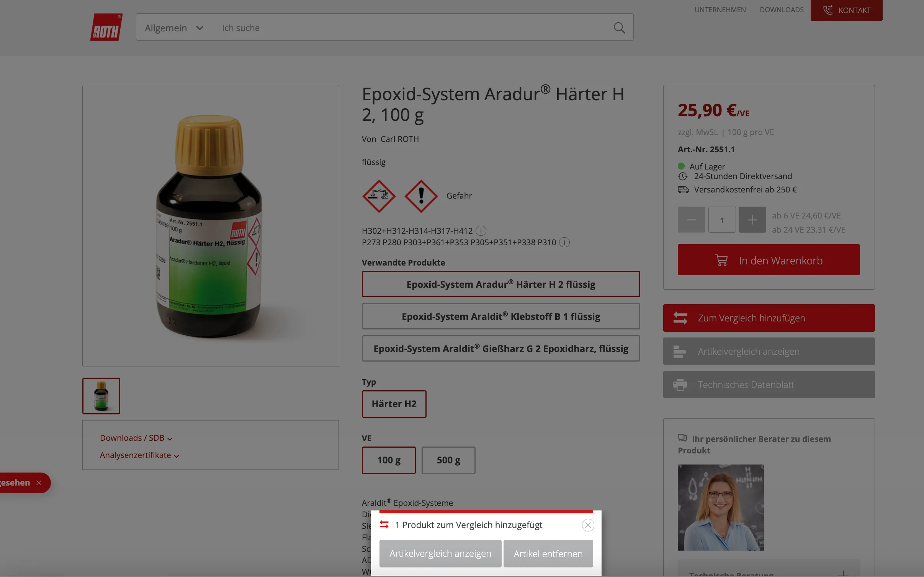Click popup 'Artikelvergleich anzeigen' button
Image resolution: width=924 pixels, height=577 pixels.
(440, 554)
